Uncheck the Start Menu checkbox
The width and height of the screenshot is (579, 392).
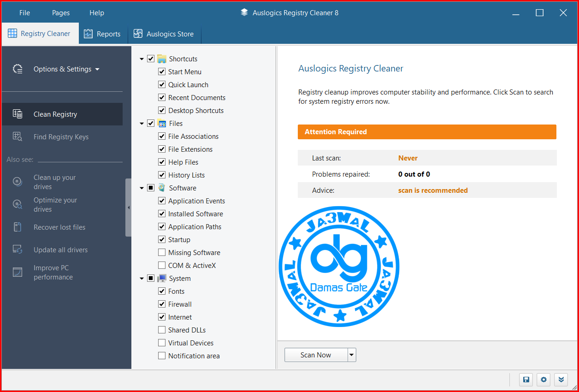pyautogui.click(x=162, y=71)
